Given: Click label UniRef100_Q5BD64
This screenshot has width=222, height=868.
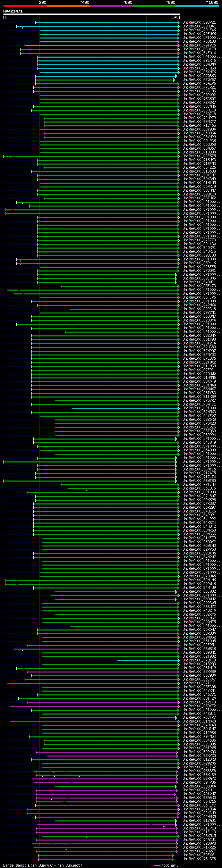Looking at the screenshot, I should pos(199,133).
